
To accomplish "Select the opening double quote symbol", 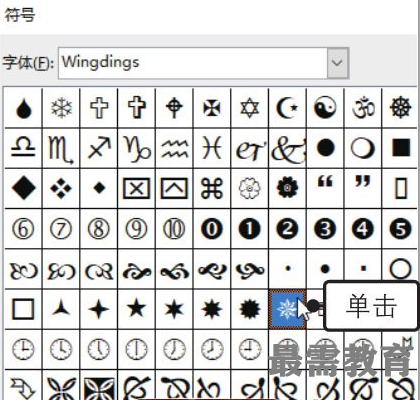I will [325, 182].
